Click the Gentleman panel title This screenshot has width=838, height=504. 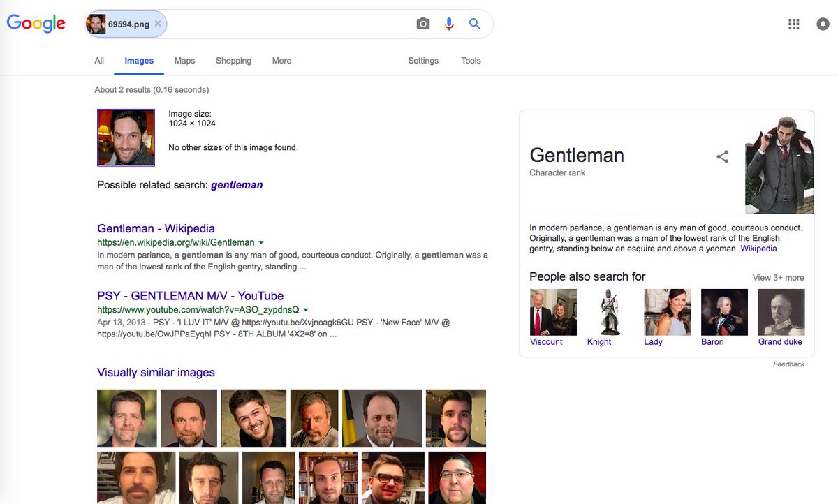[577, 155]
